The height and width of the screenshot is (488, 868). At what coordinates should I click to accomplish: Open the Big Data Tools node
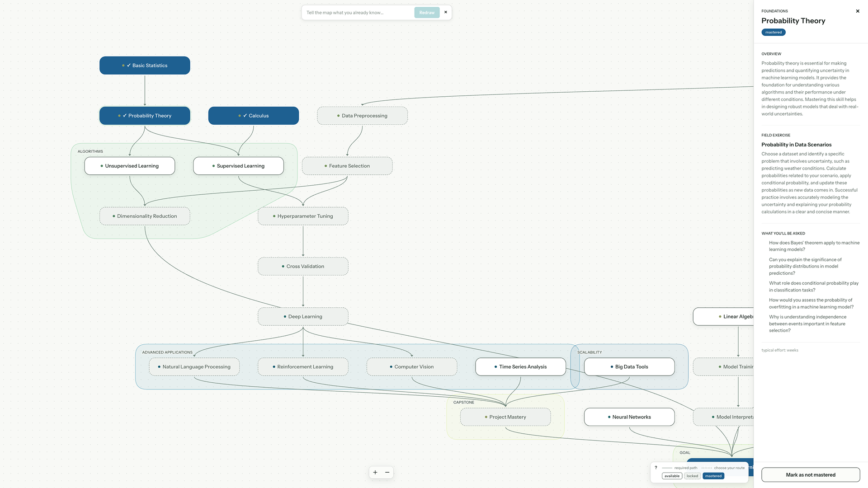[629, 367]
